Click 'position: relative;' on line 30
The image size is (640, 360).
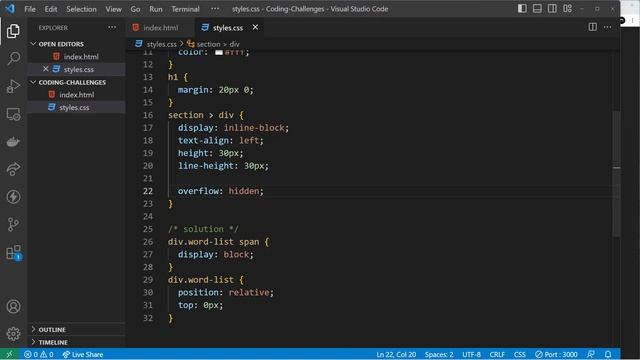(226, 292)
